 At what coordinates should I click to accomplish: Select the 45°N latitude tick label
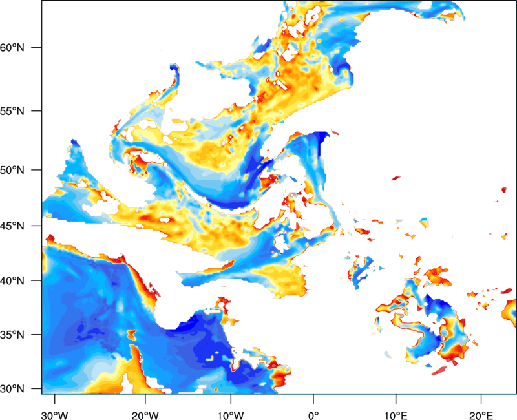click(12, 226)
